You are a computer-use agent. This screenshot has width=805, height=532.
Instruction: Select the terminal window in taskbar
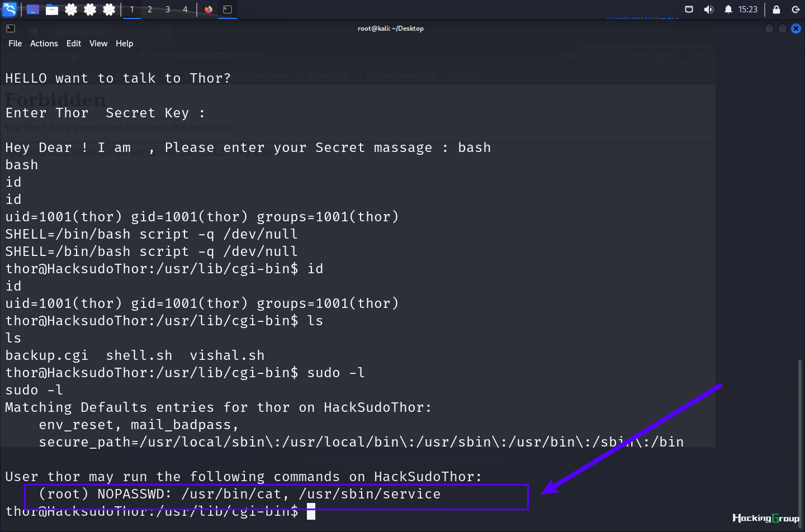[x=228, y=9]
